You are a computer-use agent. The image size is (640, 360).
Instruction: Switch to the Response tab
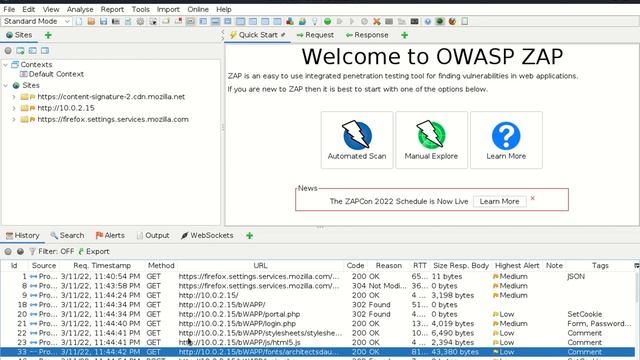pyautogui.click(x=367, y=35)
